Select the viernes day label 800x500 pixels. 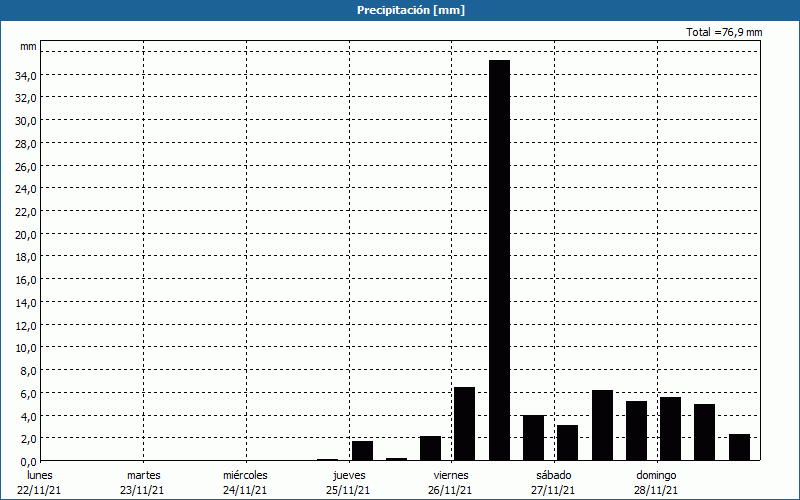[451, 475]
